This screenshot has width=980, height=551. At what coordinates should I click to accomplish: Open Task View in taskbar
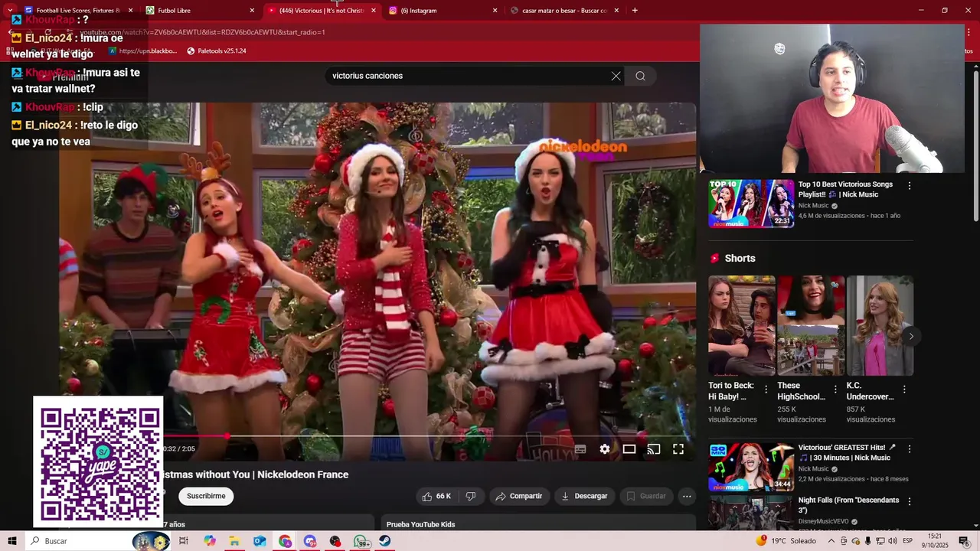pyautogui.click(x=184, y=541)
